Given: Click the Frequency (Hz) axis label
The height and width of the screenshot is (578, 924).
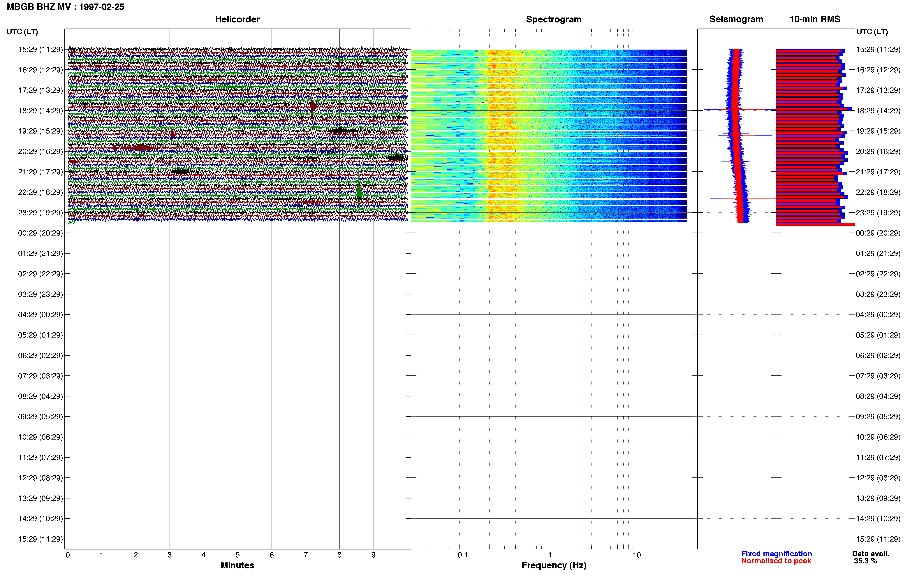Looking at the screenshot, I should (554, 565).
